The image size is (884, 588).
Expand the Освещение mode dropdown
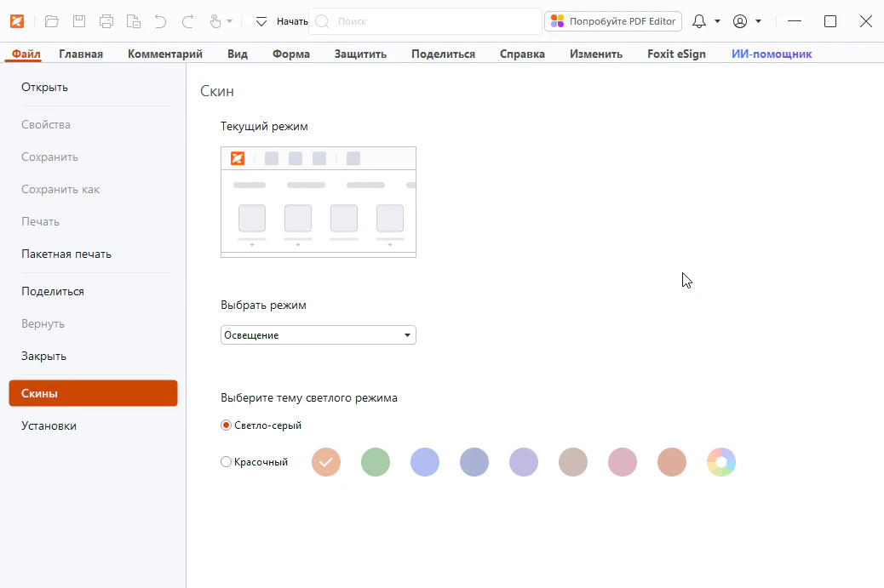(x=408, y=335)
